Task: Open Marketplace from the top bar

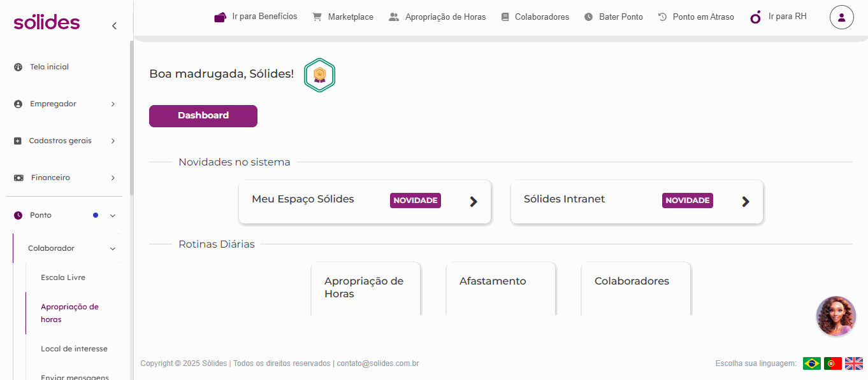Action: click(343, 17)
